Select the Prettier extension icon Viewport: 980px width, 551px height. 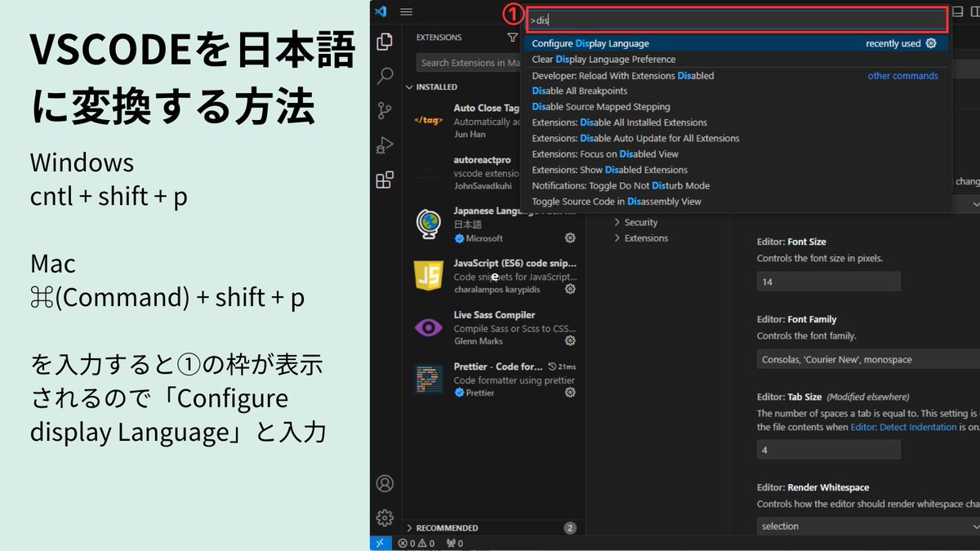(x=429, y=379)
